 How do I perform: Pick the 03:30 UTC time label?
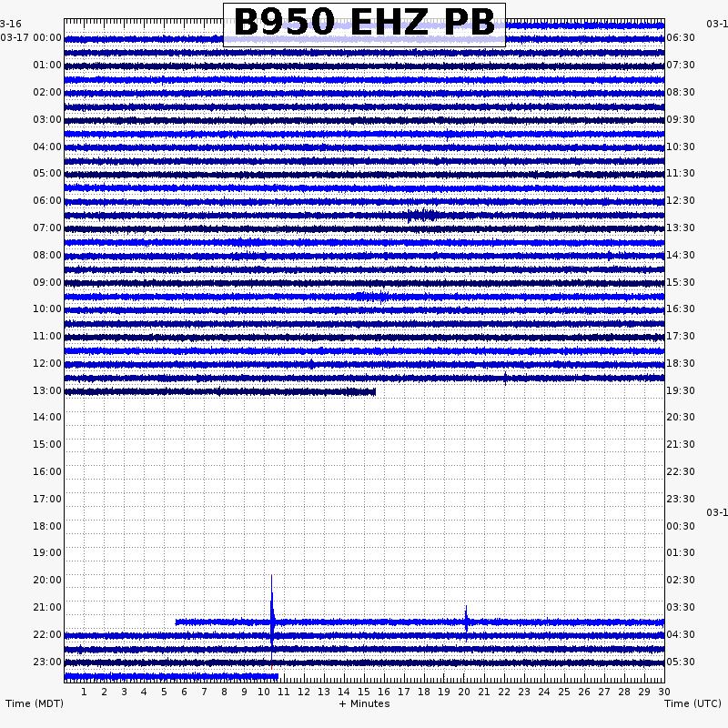point(681,607)
